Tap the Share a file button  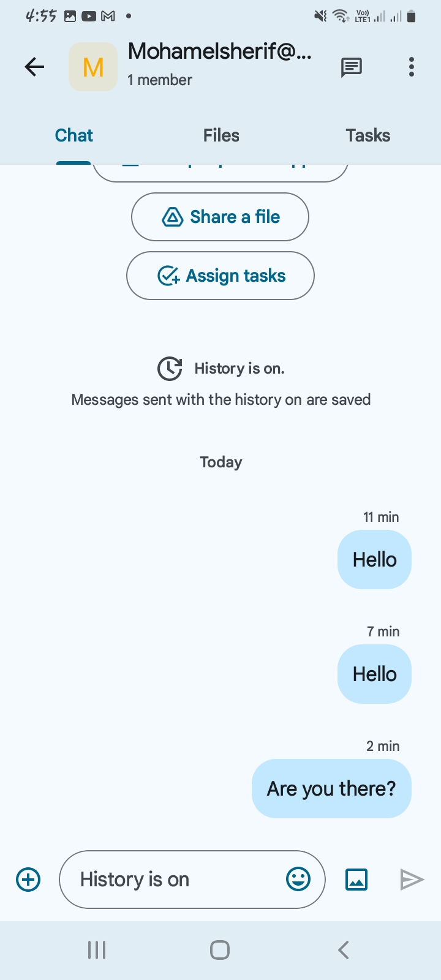coord(220,217)
